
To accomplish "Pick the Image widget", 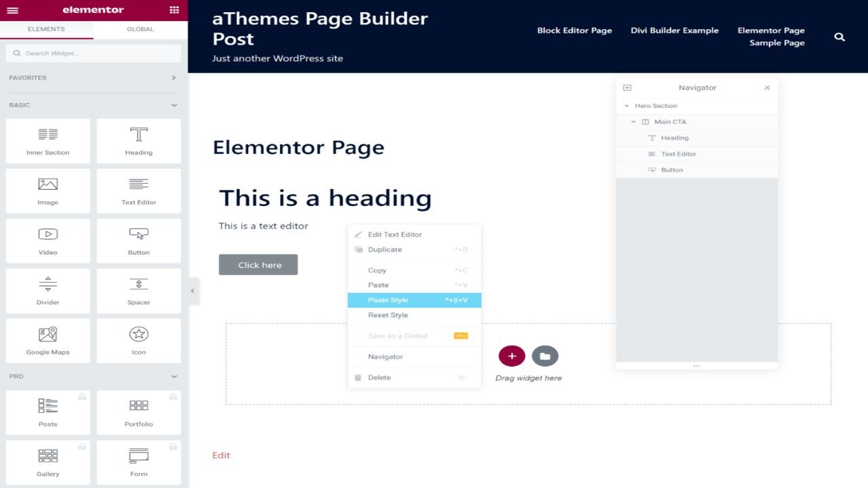I will (x=48, y=191).
